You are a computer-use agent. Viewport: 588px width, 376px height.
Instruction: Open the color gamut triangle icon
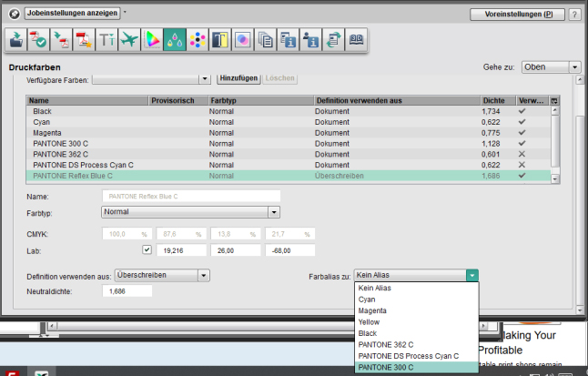pyautogui.click(x=152, y=39)
